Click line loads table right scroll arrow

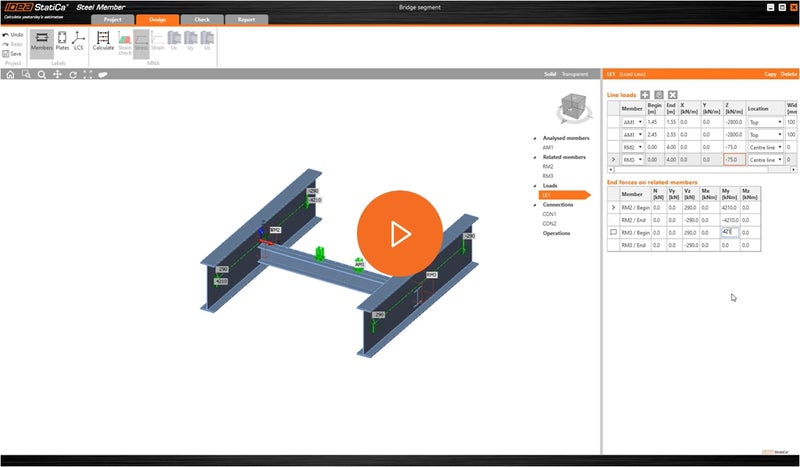click(793, 169)
